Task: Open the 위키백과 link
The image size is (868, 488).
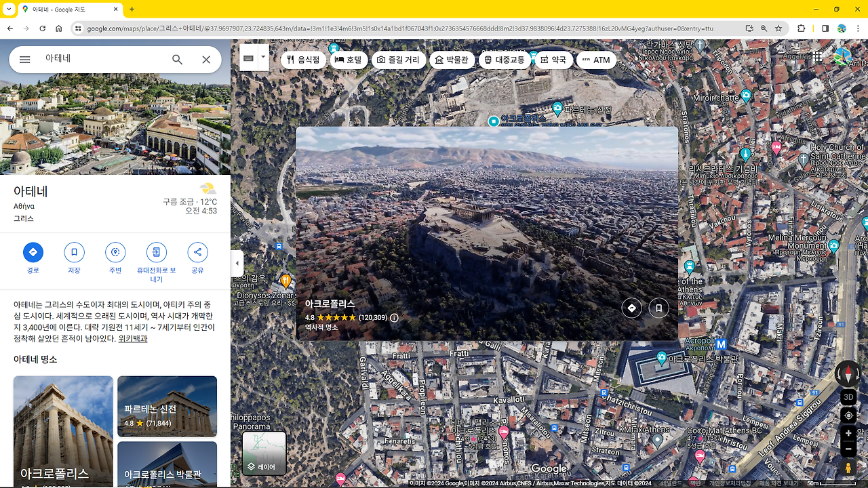Action: click(133, 338)
